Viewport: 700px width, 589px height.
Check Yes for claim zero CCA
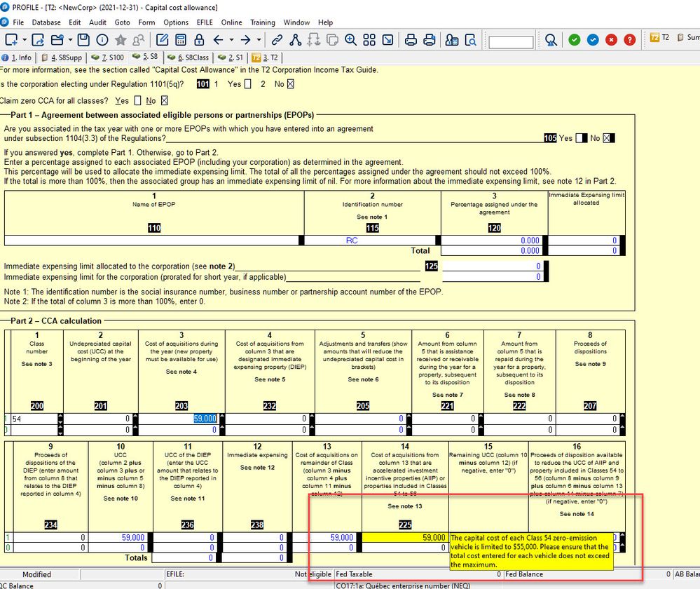click(x=137, y=101)
